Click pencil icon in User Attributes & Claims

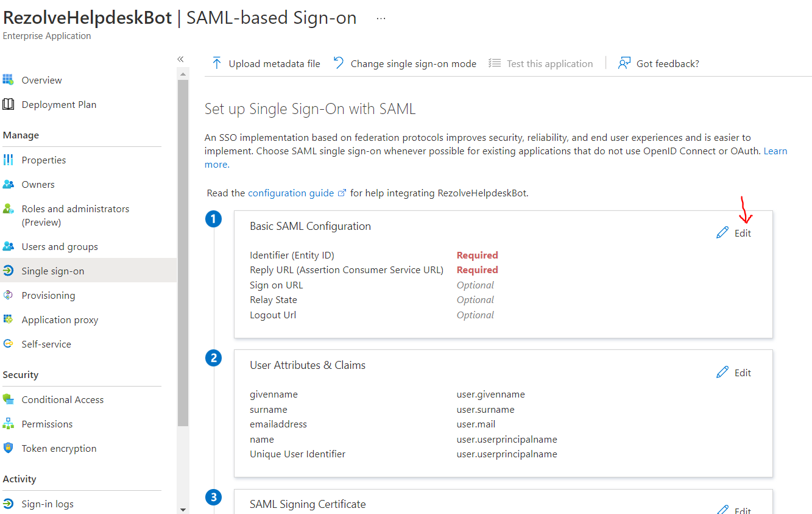722,373
